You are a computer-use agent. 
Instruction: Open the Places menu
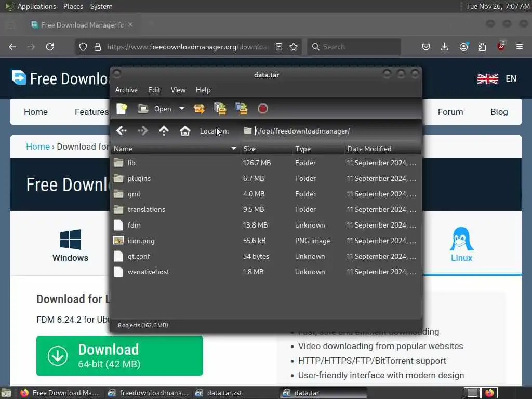73,6
